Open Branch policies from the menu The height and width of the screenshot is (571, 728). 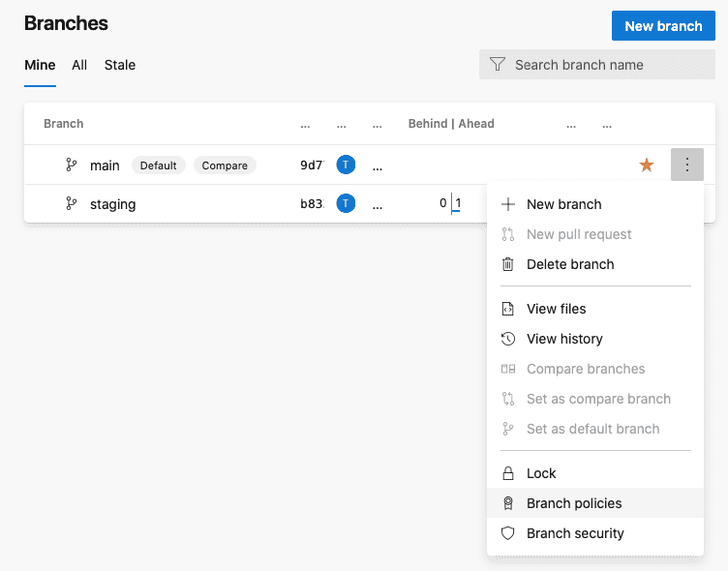pyautogui.click(x=574, y=503)
